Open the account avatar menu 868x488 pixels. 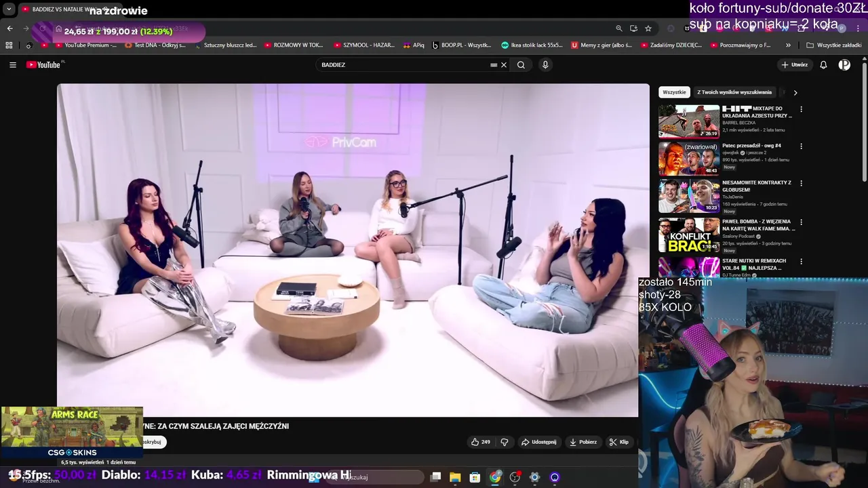coord(844,65)
